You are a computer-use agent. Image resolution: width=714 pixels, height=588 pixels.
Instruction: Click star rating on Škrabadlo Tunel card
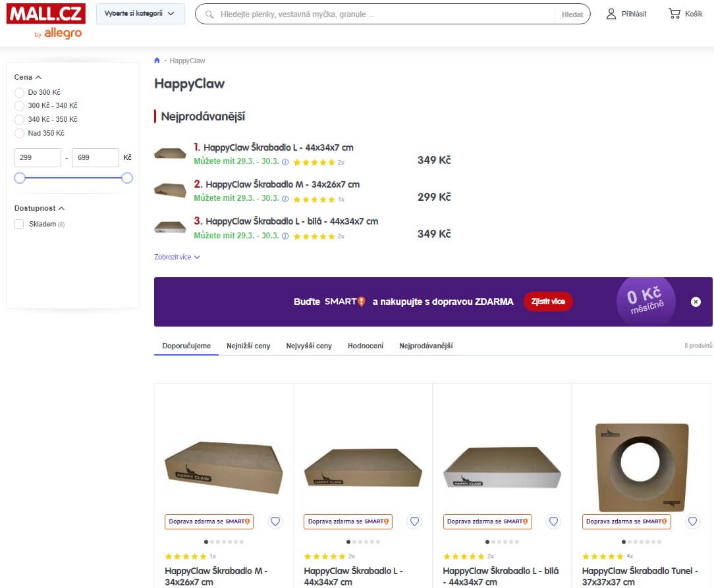coord(603,556)
